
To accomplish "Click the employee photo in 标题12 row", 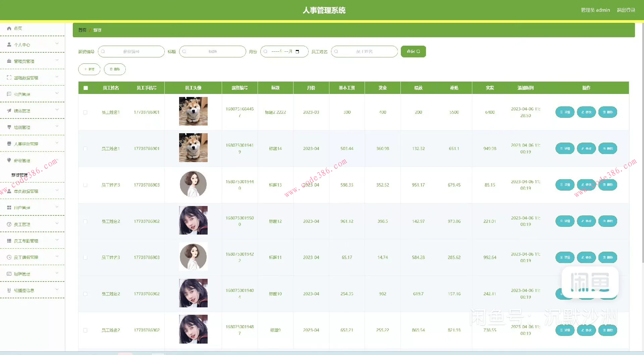I will (x=193, y=220).
